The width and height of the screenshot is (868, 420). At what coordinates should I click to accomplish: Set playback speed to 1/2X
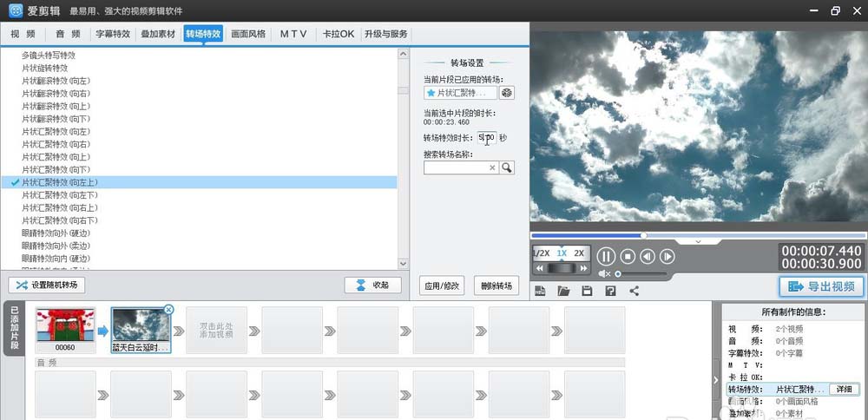[542, 253]
